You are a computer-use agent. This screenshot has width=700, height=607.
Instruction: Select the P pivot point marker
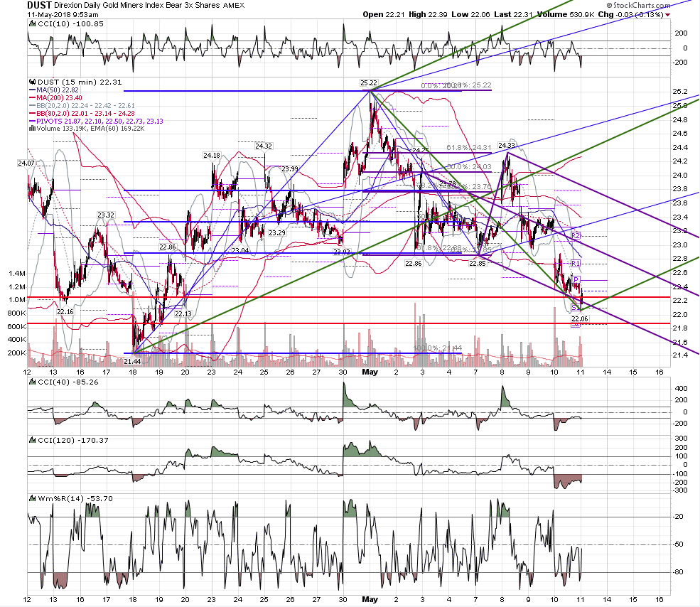(576, 279)
